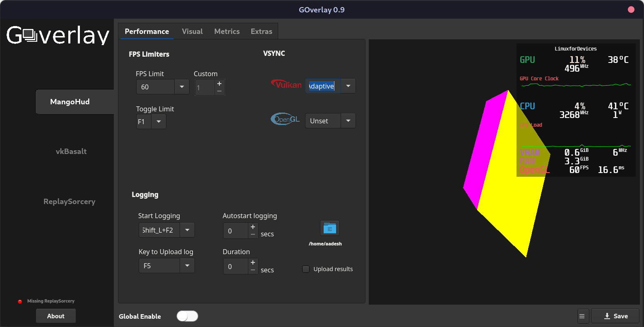Switch to the Metrics tab
The image size is (644, 327).
227,31
